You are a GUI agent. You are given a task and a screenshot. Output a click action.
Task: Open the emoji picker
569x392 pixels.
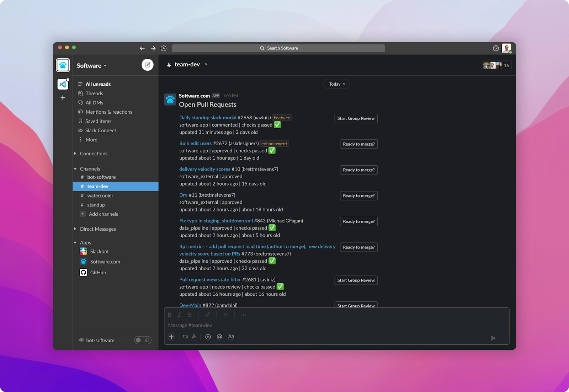click(x=208, y=337)
